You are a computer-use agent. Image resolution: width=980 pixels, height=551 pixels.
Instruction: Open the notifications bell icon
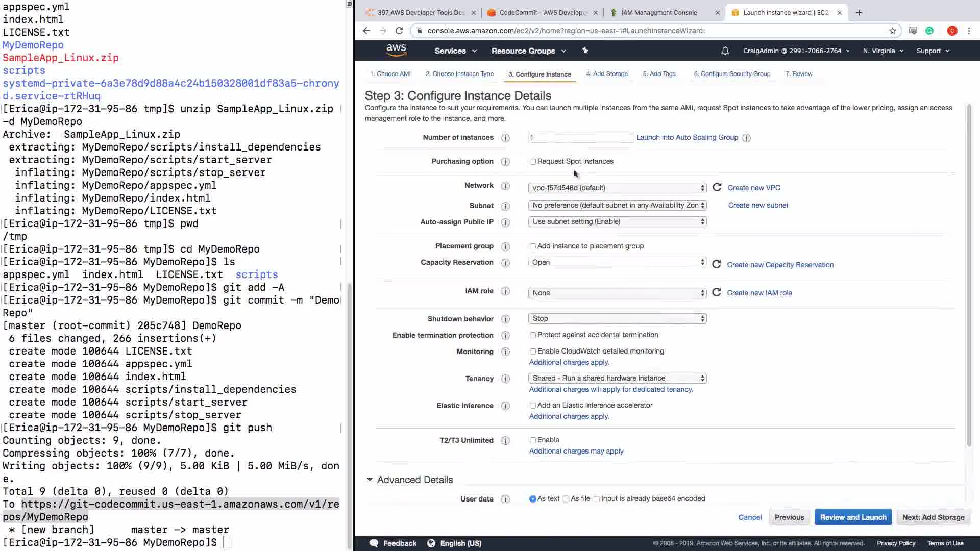725,51
